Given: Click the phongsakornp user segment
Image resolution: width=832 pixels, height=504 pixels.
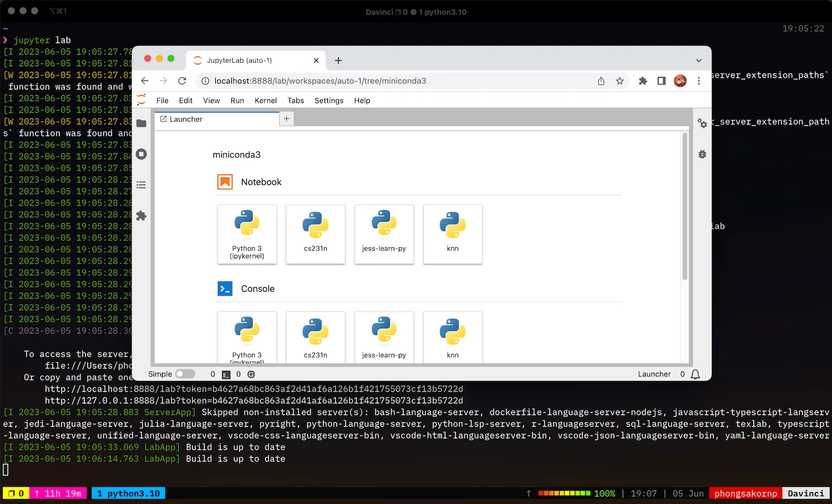Looking at the screenshot, I should point(746,493).
